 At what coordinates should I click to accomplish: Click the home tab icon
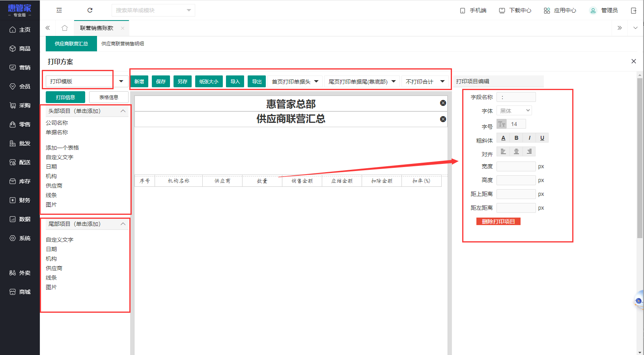pos(65,28)
